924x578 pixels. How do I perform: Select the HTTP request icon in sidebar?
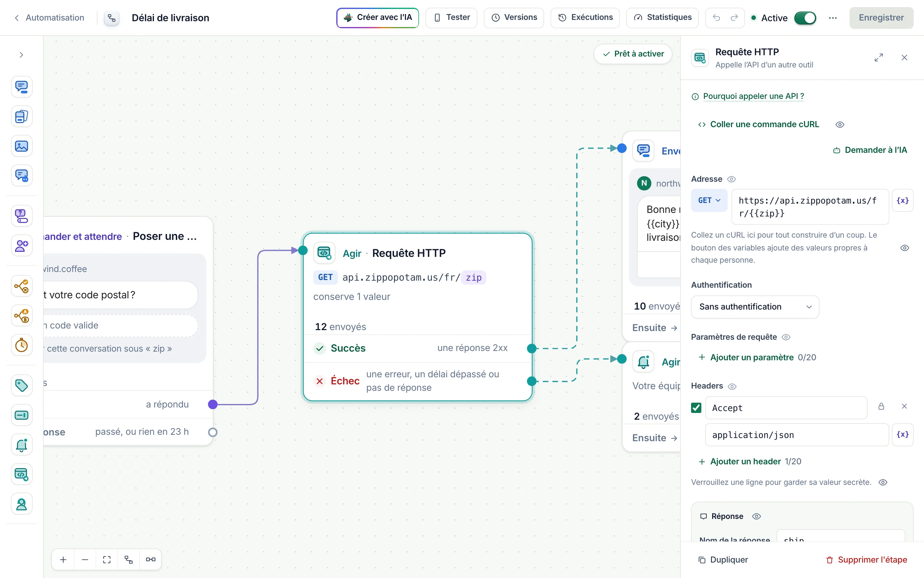(21, 474)
